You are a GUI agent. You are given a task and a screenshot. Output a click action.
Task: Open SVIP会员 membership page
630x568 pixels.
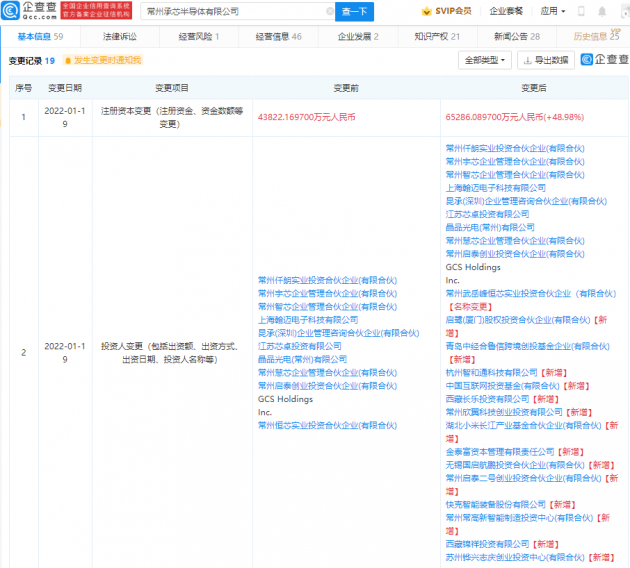tap(447, 11)
